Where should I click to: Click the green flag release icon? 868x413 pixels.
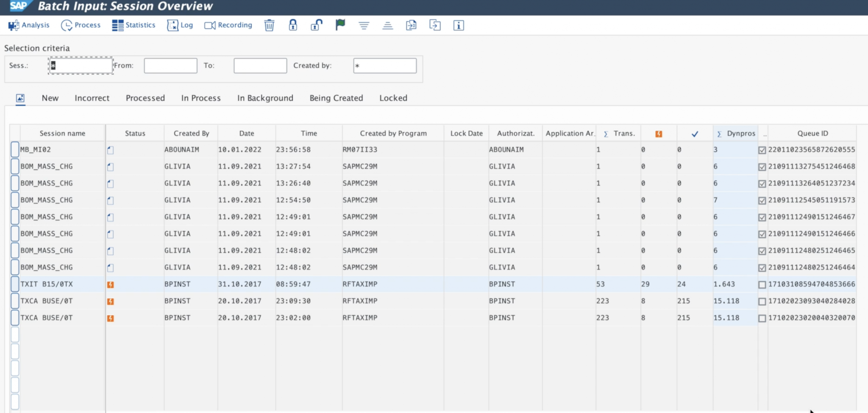pos(340,25)
